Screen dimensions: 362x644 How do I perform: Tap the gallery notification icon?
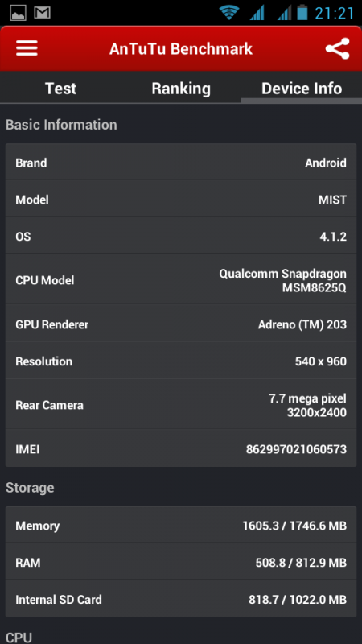17,12
